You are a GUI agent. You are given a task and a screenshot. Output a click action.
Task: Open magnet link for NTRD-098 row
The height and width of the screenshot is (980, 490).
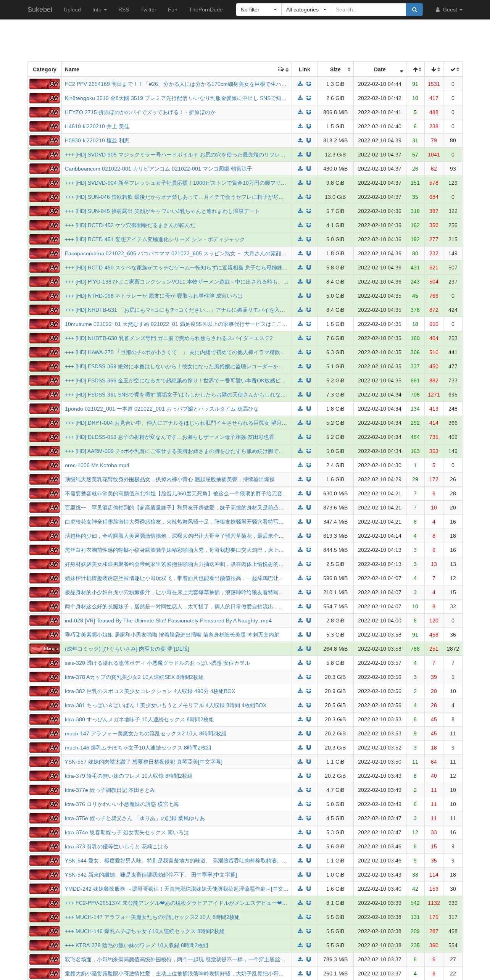click(309, 296)
